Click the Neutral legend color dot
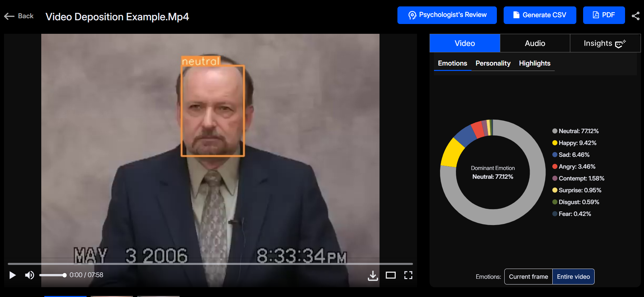This screenshot has height=297, width=644. click(x=555, y=131)
